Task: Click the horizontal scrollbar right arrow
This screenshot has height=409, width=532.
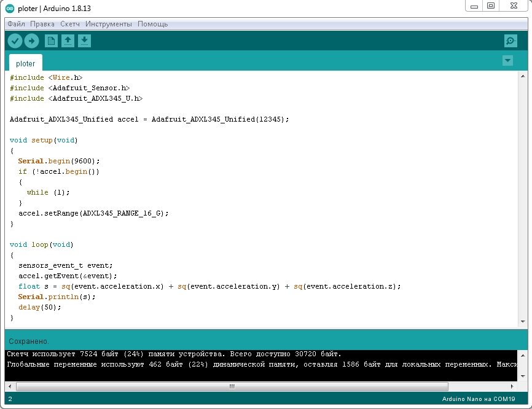Action: pyautogui.click(x=512, y=386)
